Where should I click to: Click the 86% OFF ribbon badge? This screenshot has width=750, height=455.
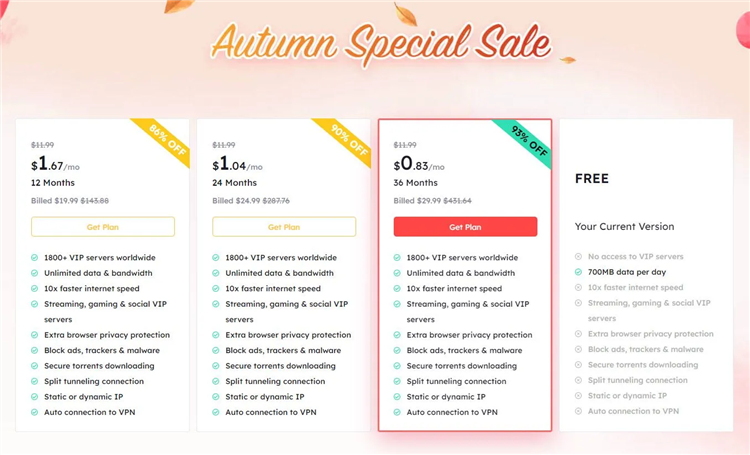(x=164, y=140)
